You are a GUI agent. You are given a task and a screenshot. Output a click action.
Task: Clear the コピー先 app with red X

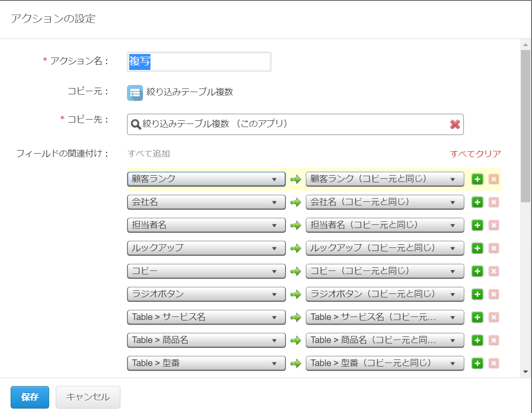coord(455,124)
